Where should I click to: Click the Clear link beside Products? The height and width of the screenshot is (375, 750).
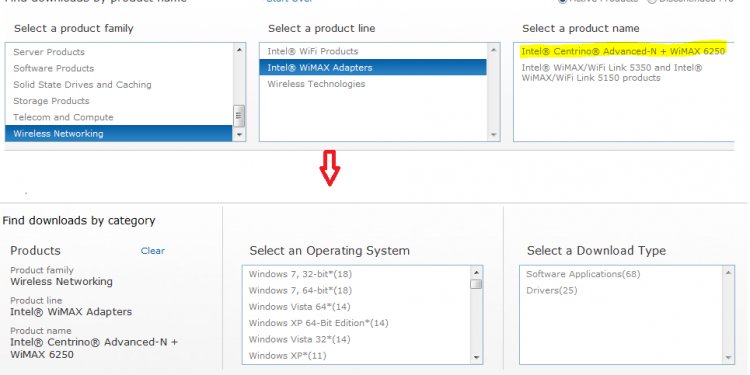pyautogui.click(x=153, y=251)
